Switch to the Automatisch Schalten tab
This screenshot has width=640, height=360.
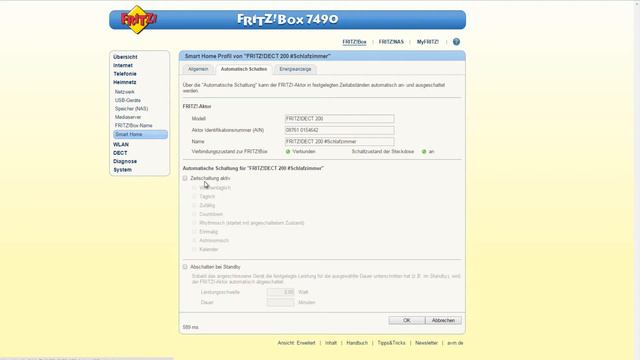click(x=244, y=69)
